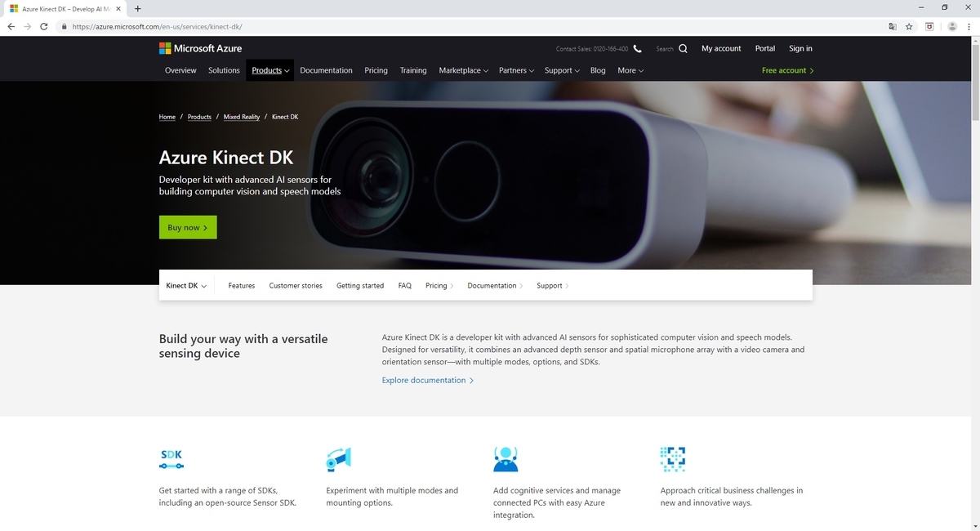Click the Sign in link
The image size is (980, 531).
800,48
